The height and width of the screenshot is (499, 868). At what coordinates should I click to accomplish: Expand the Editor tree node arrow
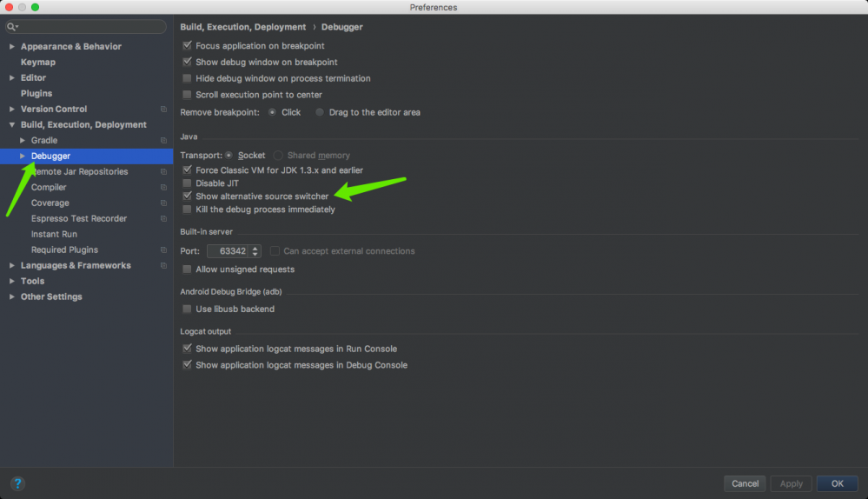coord(11,77)
